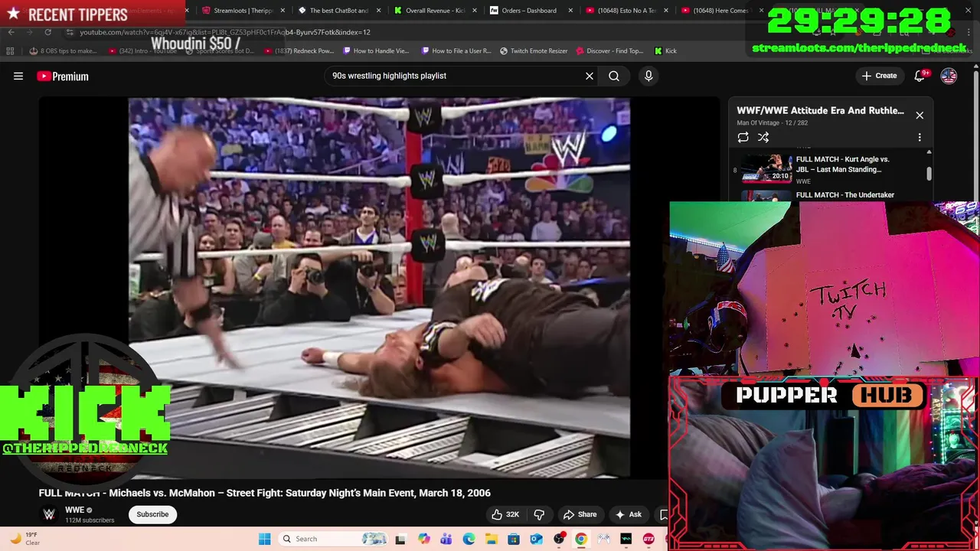Open Kurt Angle vs. JBL playlist title
This screenshot has width=980, height=551.
(842, 165)
